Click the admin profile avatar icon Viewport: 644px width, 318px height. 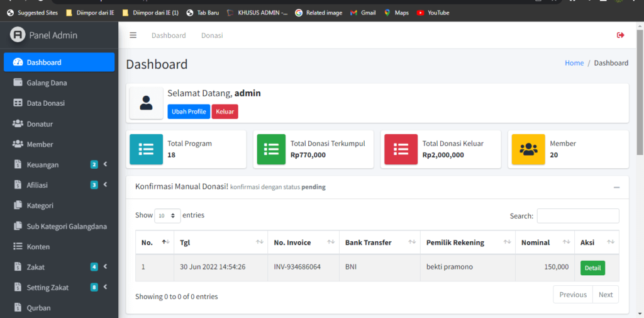(x=147, y=103)
